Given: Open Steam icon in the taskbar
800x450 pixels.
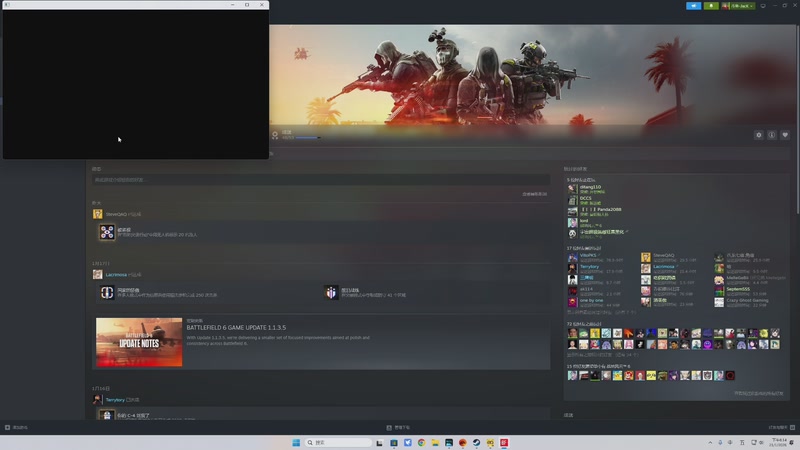Looking at the screenshot, I should 477,442.
